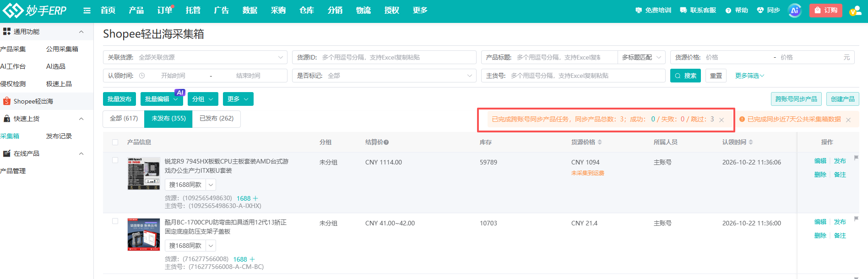The image size is (868, 279).
Task: Click 跨账号同步产品 button
Action: point(796,99)
